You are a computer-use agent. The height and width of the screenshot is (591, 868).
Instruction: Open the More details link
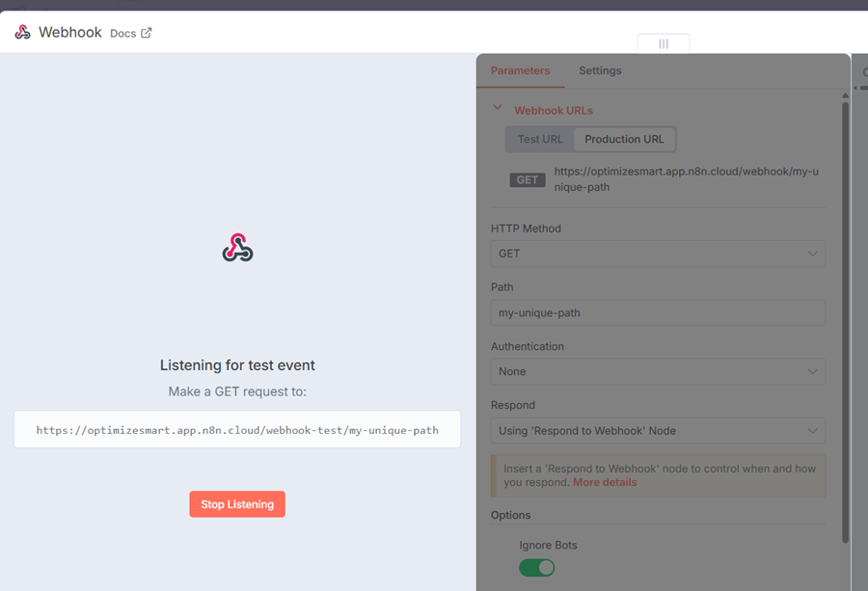(604, 482)
